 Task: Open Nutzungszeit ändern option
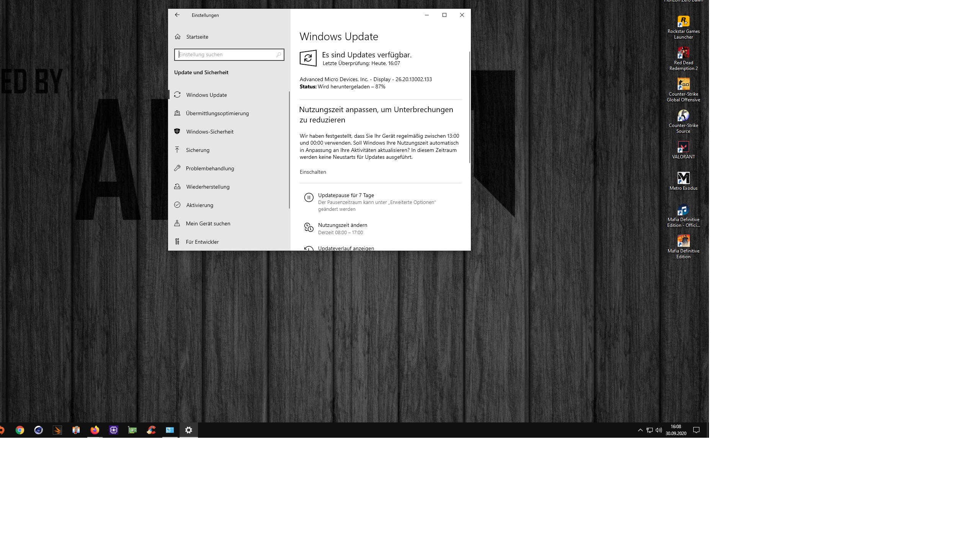coord(342,225)
